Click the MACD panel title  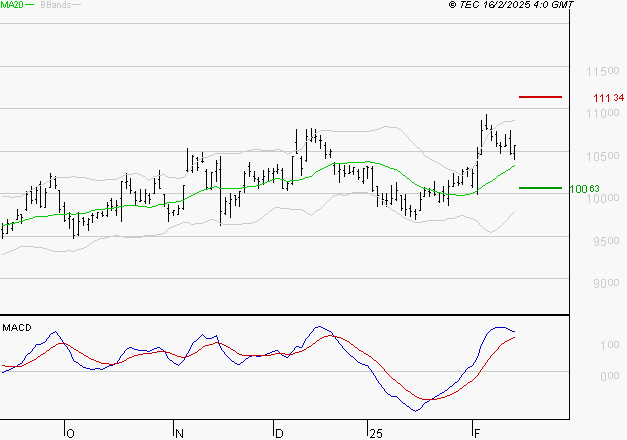[17, 328]
